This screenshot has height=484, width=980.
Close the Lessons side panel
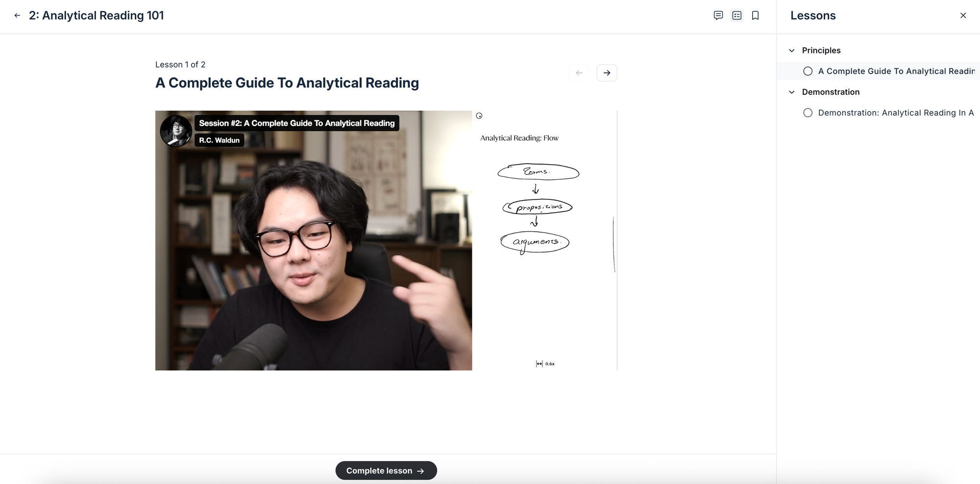[963, 16]
